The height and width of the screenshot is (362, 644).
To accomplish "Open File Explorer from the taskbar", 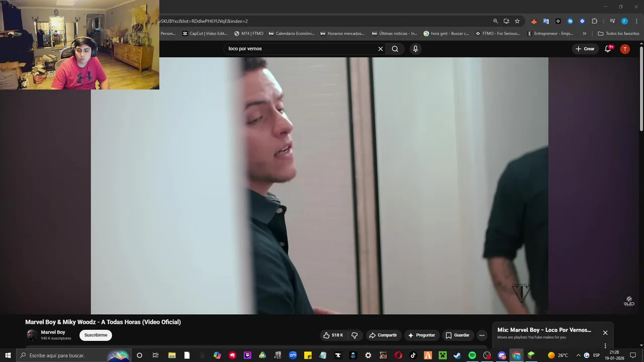I will point(172,355).
